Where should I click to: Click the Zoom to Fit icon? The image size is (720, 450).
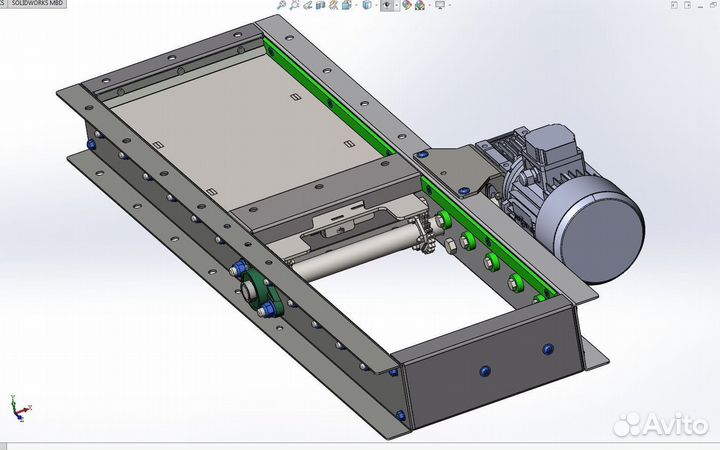click(282, 5)
